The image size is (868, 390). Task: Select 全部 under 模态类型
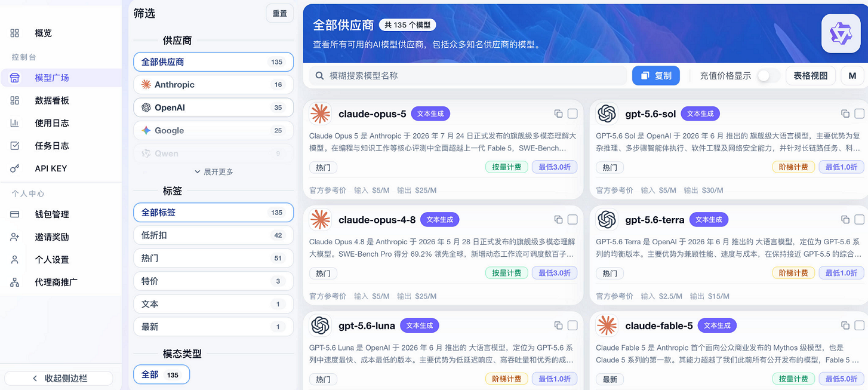161,374
